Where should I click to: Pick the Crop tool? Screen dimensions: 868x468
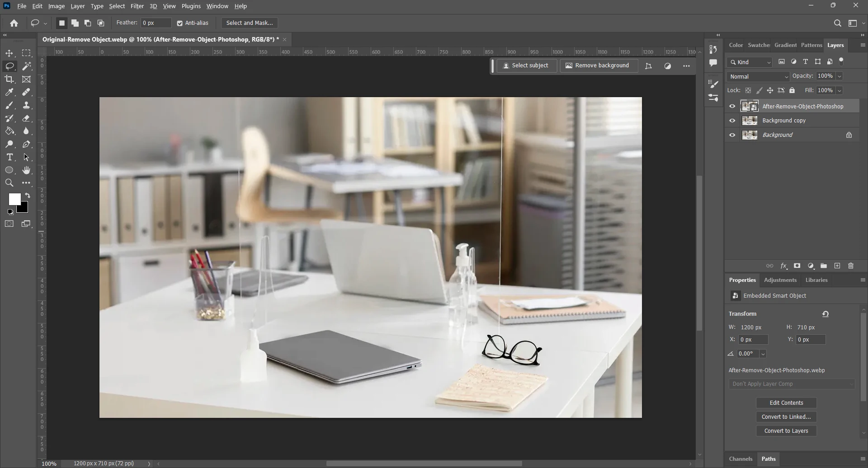(x=9, y=80)
